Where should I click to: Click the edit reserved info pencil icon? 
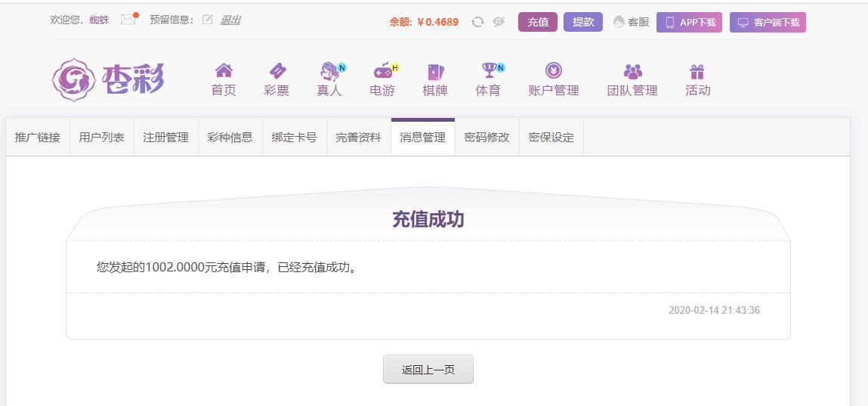pyautogui.click(x=208, y=20)
